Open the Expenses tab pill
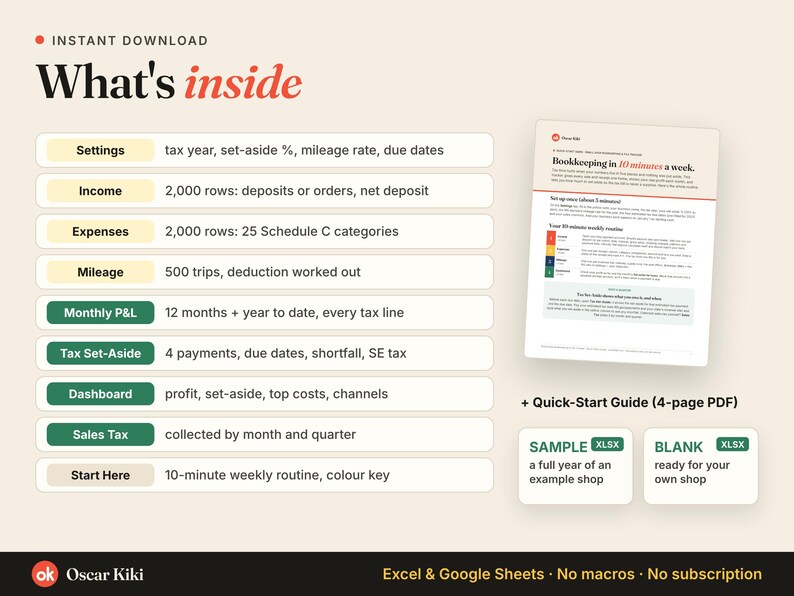The image size is (794, 596). tap(100, 231)
